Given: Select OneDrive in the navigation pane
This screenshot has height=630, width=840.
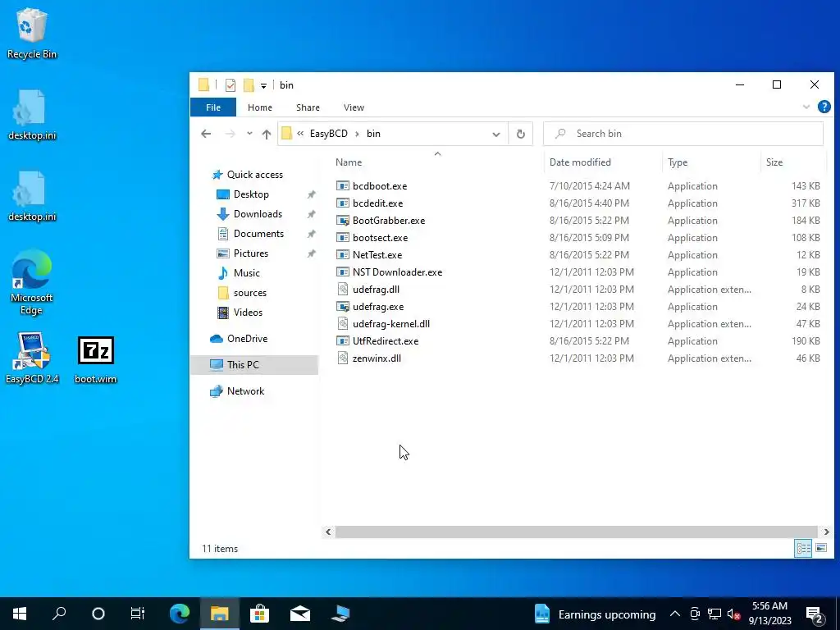Looking at the screenshot, I should coord(247,339).
